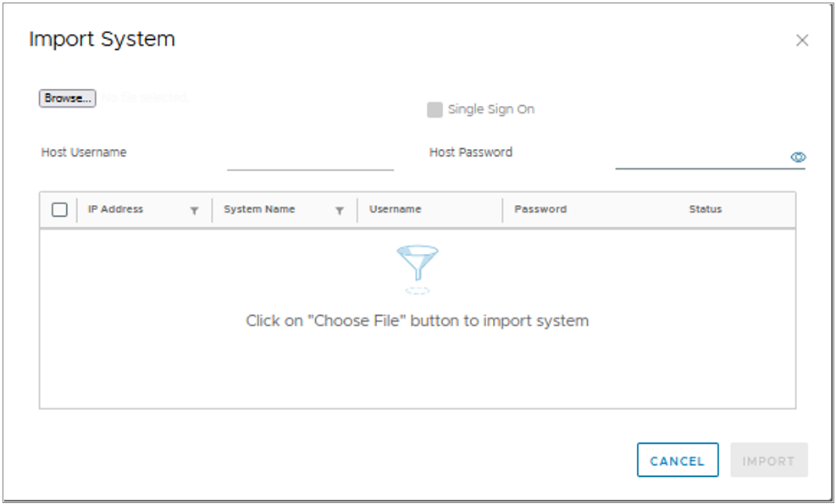The image size is (836, 504).
Task: Click the System Name column header
Action: pyautogui.click(x=259, y=209)
